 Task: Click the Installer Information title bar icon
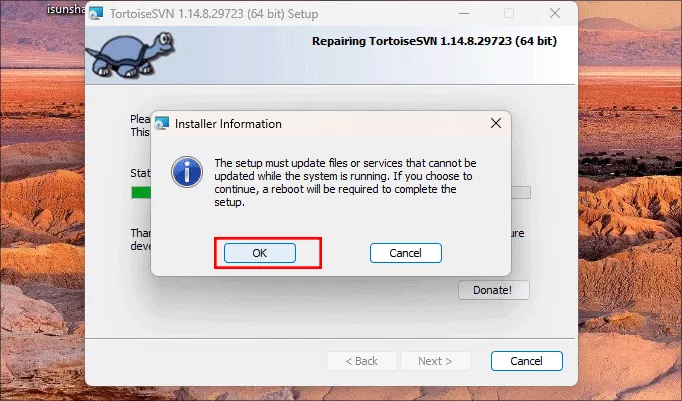click(162, 124)
